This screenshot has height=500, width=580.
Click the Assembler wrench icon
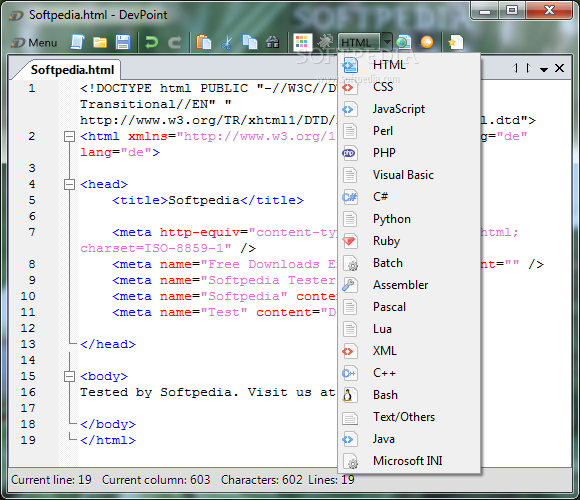coord(350,285)
